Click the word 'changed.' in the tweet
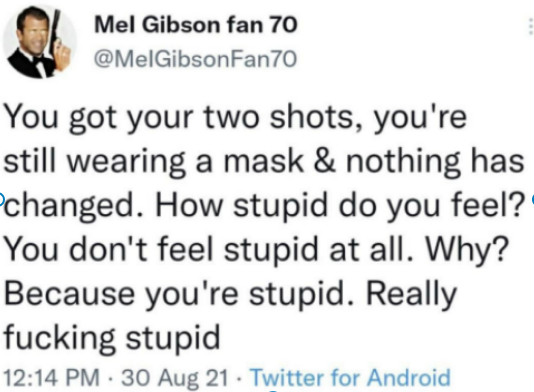 pos(74,205)
